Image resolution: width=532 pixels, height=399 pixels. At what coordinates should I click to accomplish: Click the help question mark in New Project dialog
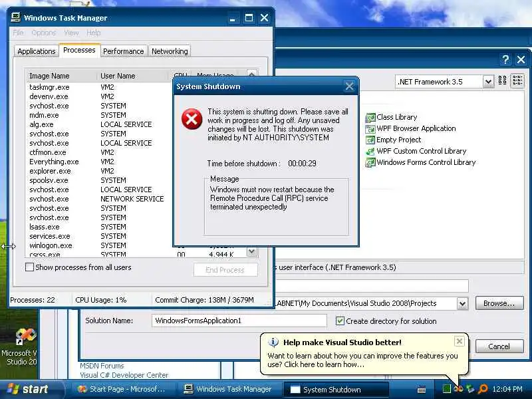tap(505, 60)
